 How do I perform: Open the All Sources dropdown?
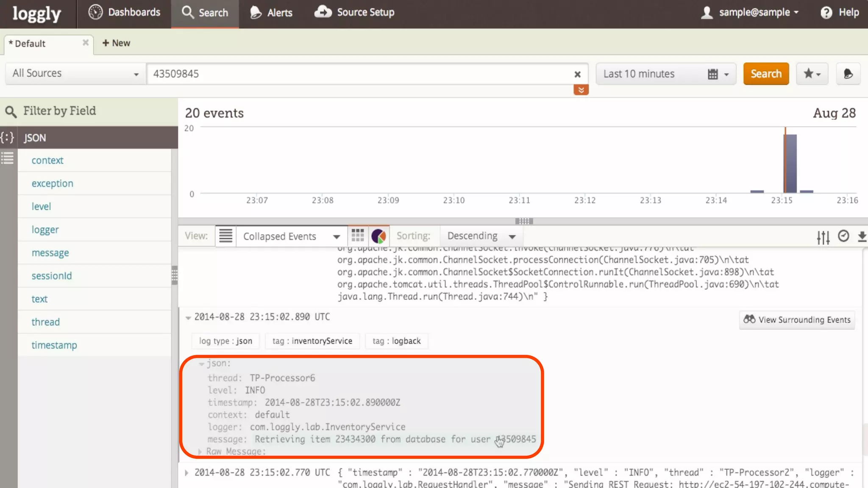[x=75, y=74]
